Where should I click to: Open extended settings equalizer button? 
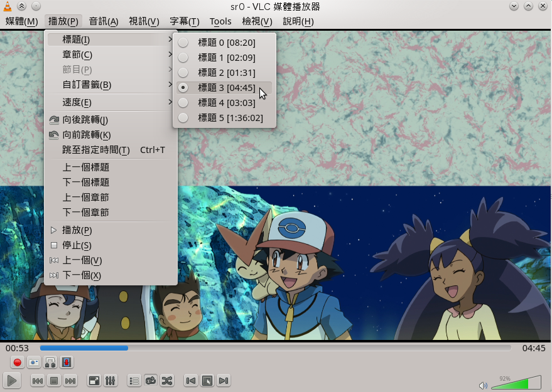(x=110, y=381)
